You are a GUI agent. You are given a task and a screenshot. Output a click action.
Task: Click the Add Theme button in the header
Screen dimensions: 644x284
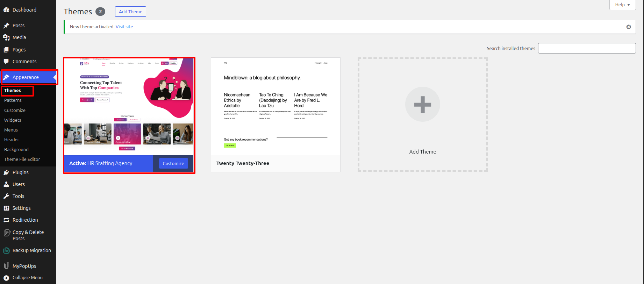pos(130,12)
